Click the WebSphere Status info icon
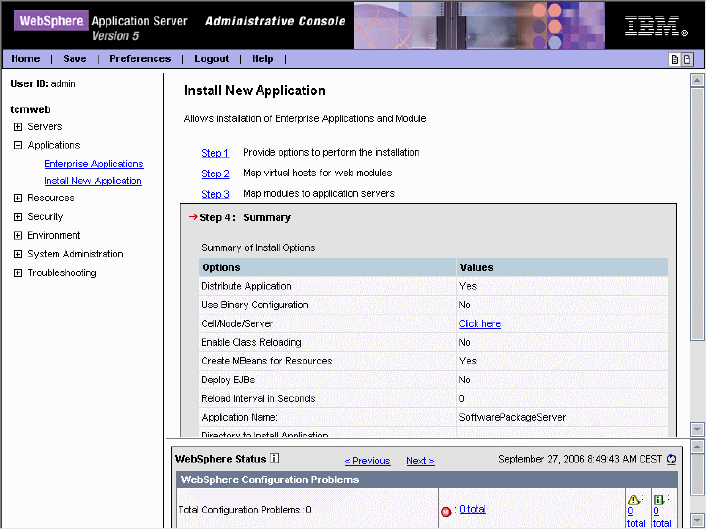706x529 pixels. 275,459
